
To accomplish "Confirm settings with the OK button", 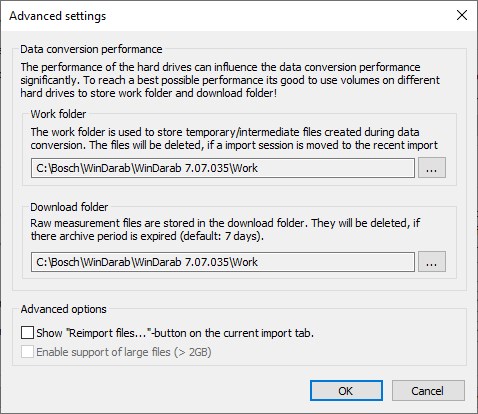I will click(x=346, y=391).
